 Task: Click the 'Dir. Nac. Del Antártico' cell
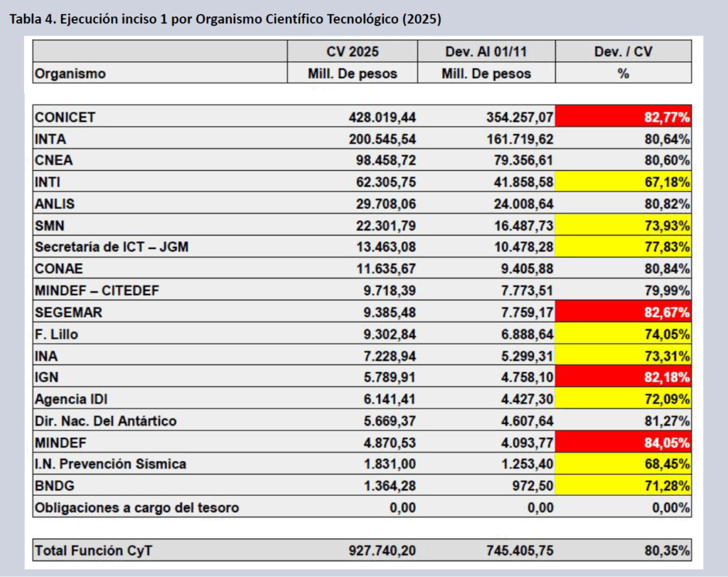pyautogui.click(x=105, y=420)
